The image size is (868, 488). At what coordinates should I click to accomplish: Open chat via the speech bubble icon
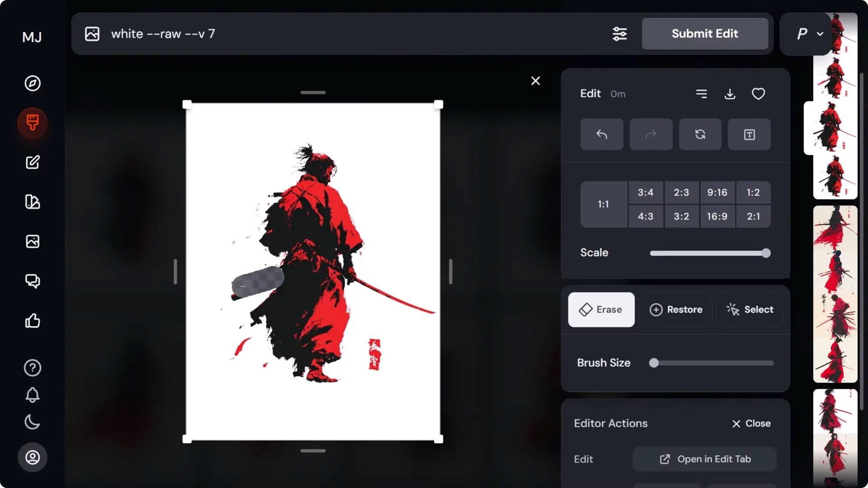point(32,281)
